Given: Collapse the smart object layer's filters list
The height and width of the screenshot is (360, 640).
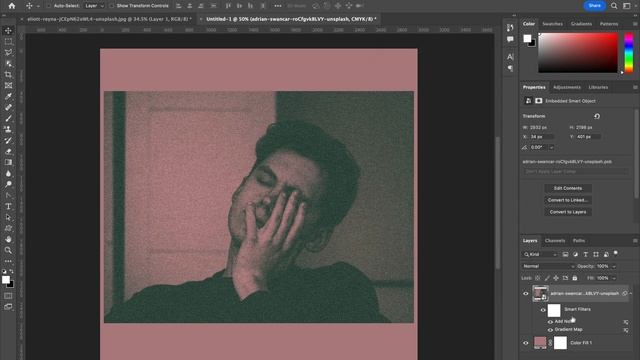Looking at the screenshot, I should (631, 293).
